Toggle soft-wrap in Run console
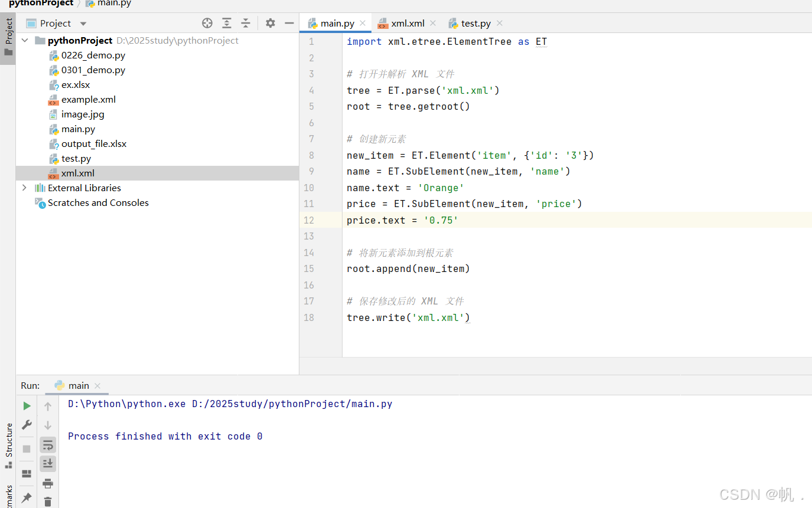 tap(48, 445)
